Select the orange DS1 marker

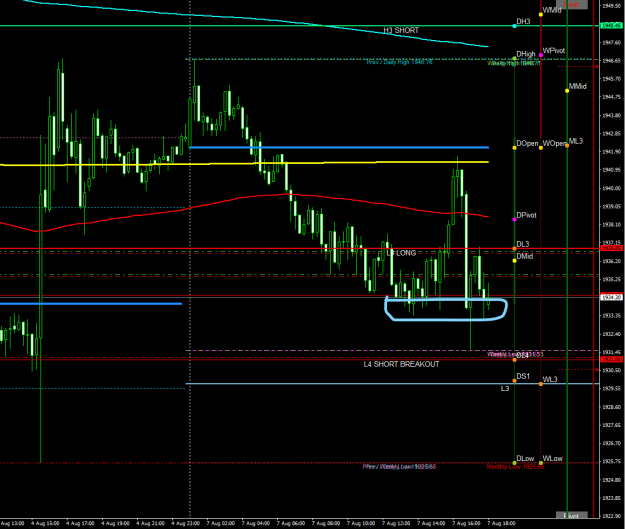point(514,381)
